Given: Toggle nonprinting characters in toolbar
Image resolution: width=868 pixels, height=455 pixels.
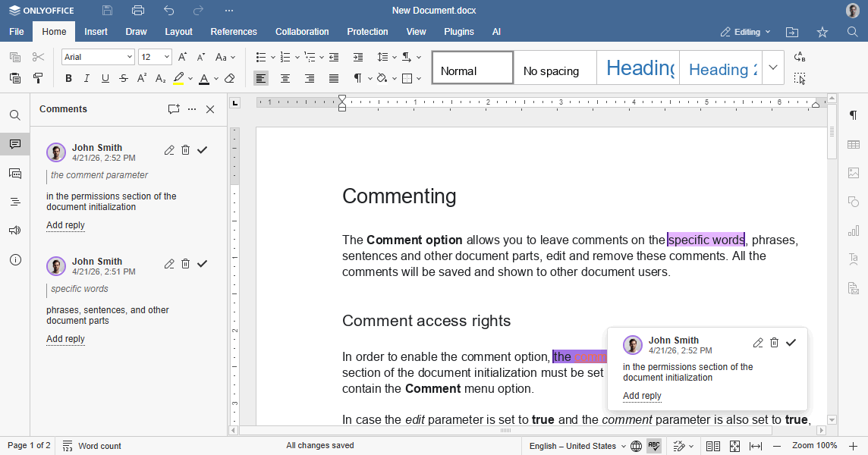Looking at the screenshot, I should [358, 78].
